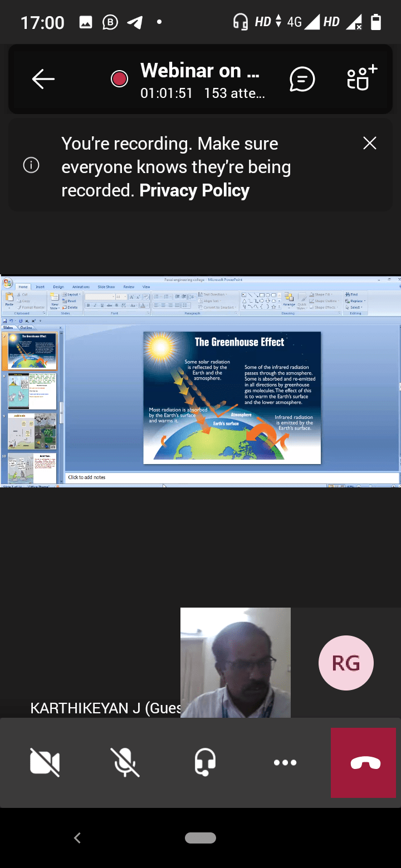This screenshot has width=401, height=868.
Task: Tap the Android back navigation arrow
Action: (77, 837)
